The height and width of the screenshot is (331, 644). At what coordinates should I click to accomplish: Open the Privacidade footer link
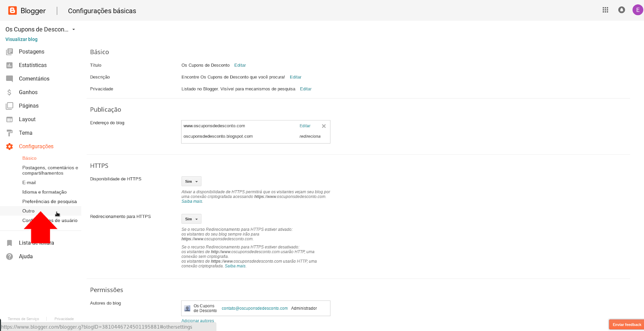coord(64,319)
